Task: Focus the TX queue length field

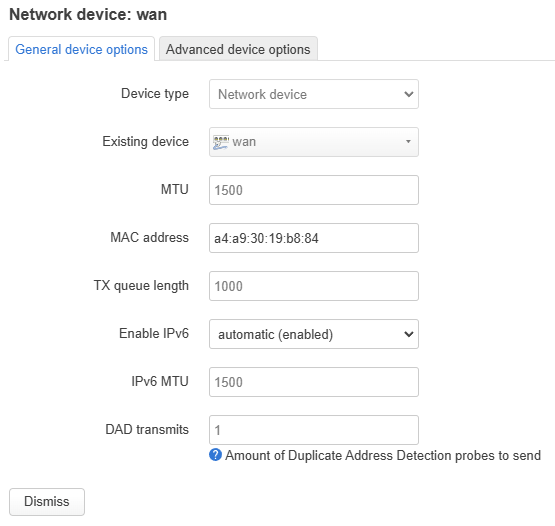Action: [x=314, y=286]
